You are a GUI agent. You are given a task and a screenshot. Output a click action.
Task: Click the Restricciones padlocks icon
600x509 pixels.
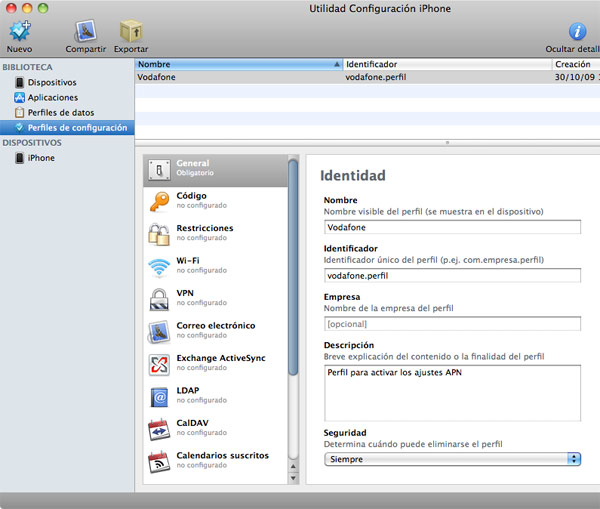pyautogui.click(x=159, y=234)
